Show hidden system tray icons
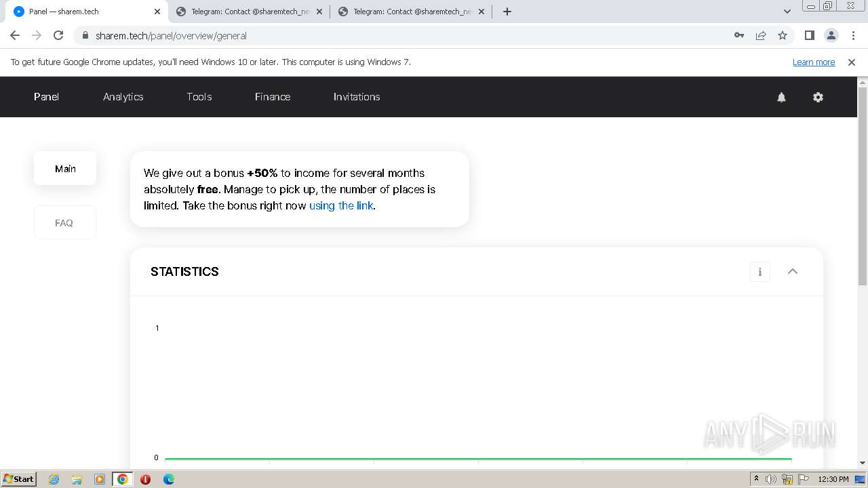 coord(756,479)
